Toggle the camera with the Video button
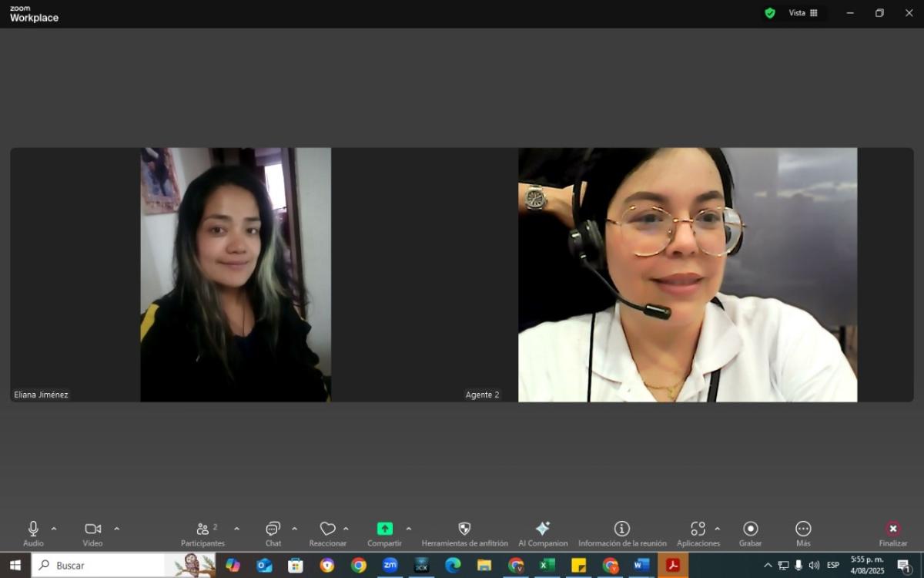The height and width of the screenshot is (578, 924). [92, 529]
